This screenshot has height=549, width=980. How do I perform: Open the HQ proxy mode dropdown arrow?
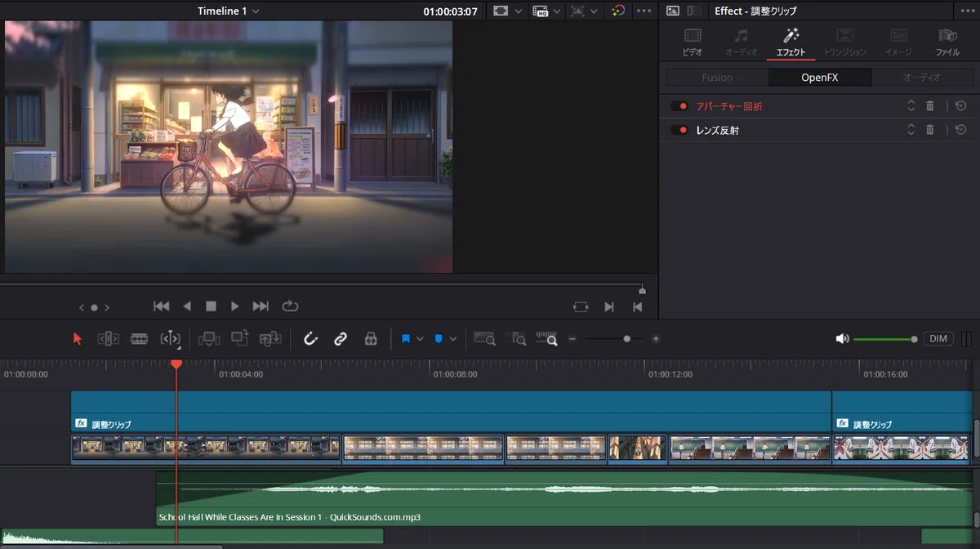557,11
